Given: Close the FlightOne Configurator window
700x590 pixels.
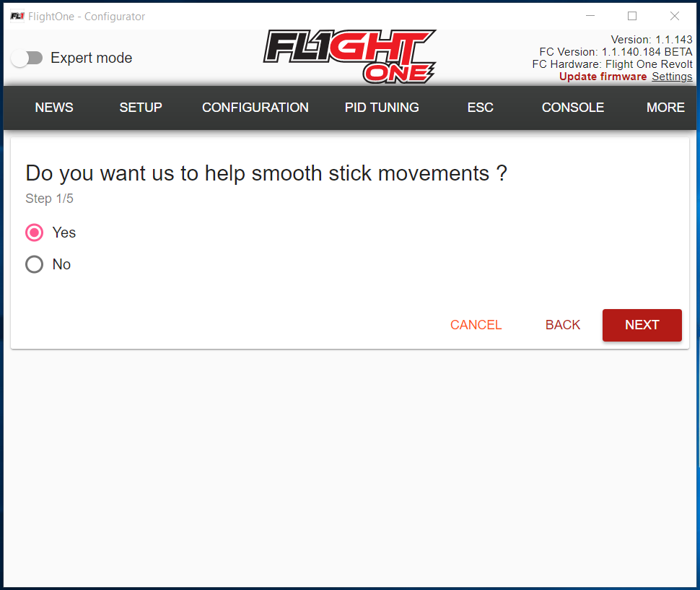Looking at the screenshot, I should (x=675, y=16).
